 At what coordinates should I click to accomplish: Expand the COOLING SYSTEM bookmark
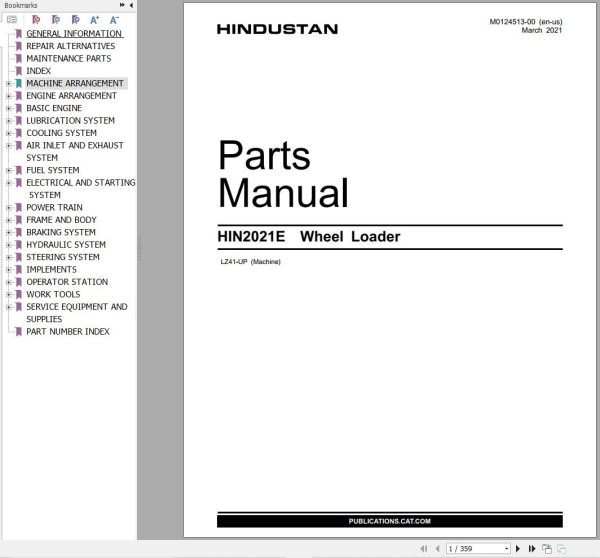pos(8,133)
